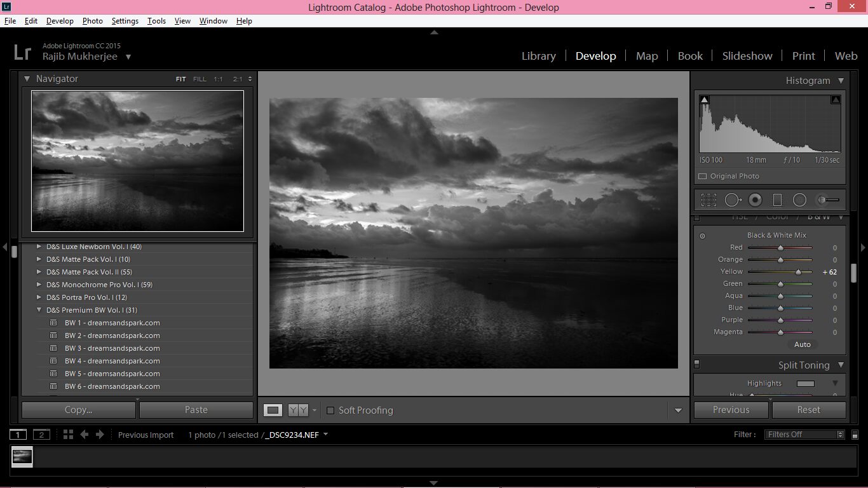Screen dimensions: 868x488
Task: Open the Photo menu
Action: [92, 21]
